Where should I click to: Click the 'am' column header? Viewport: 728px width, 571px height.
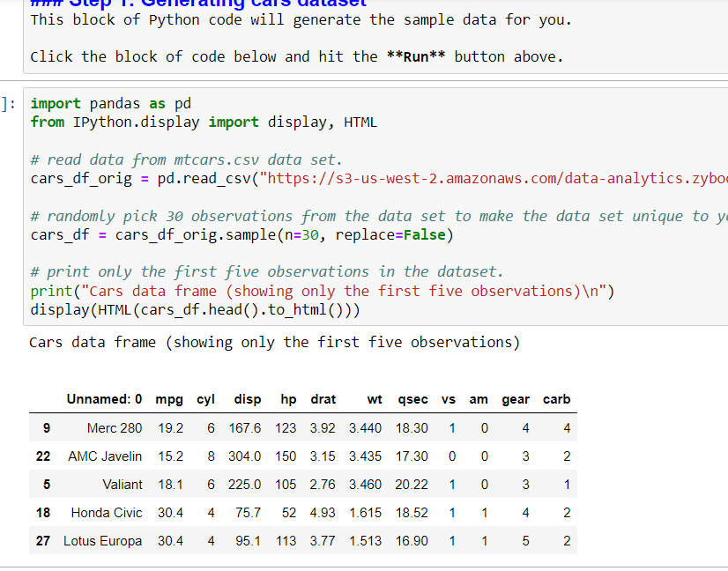[x=479, y=399]
